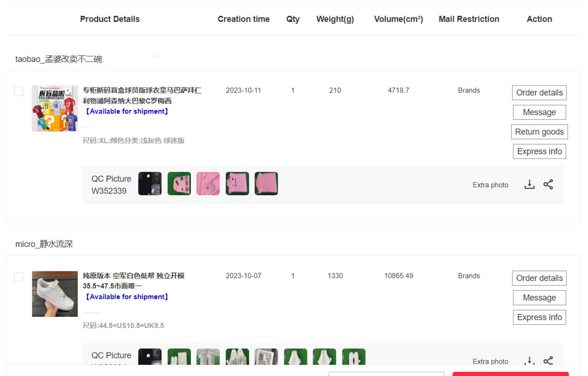Image resolution: width=588 pixels, height=376 pixels.
Task: Open the mystery box jersey product image
Action: (55, 109)
